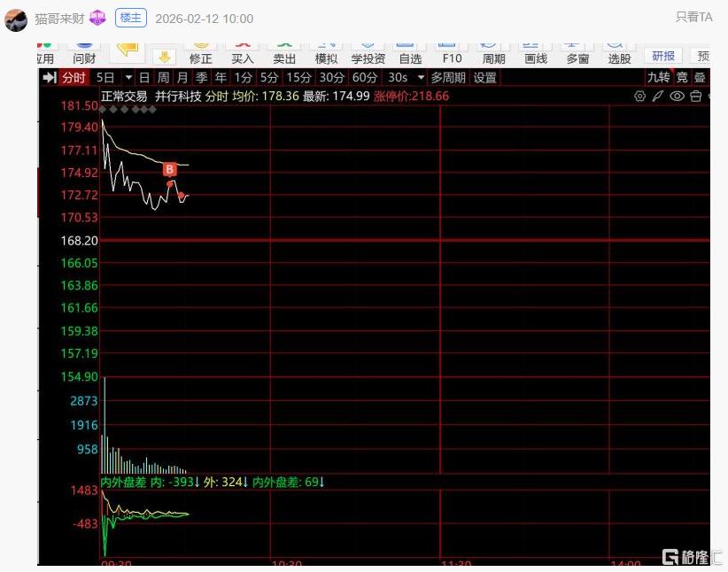Select the 30分 period tab
728x572 pixels.
[x=331, y=78]
